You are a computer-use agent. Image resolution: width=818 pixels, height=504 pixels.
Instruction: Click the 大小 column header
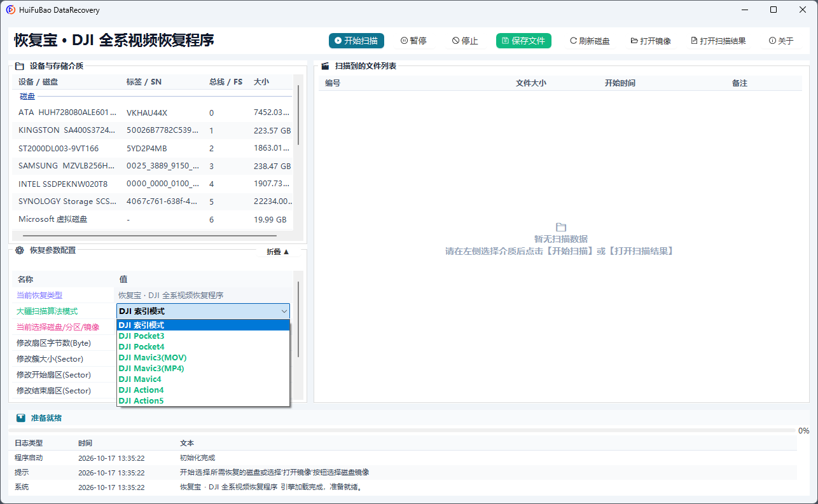(261, 82)
